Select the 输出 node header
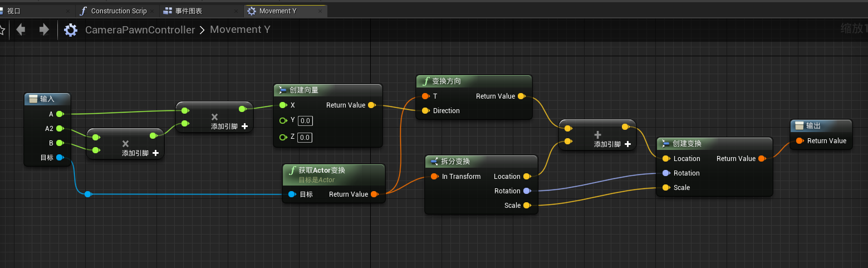 (x=821, y=125)
